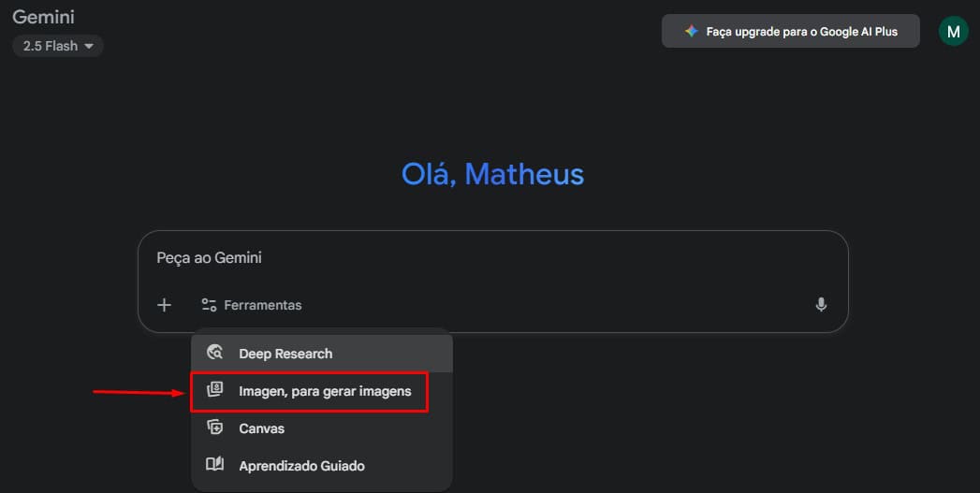Open the 2.5 Flash model selector
The width and height of the screenshot is (980, 493).
(51, 46)
